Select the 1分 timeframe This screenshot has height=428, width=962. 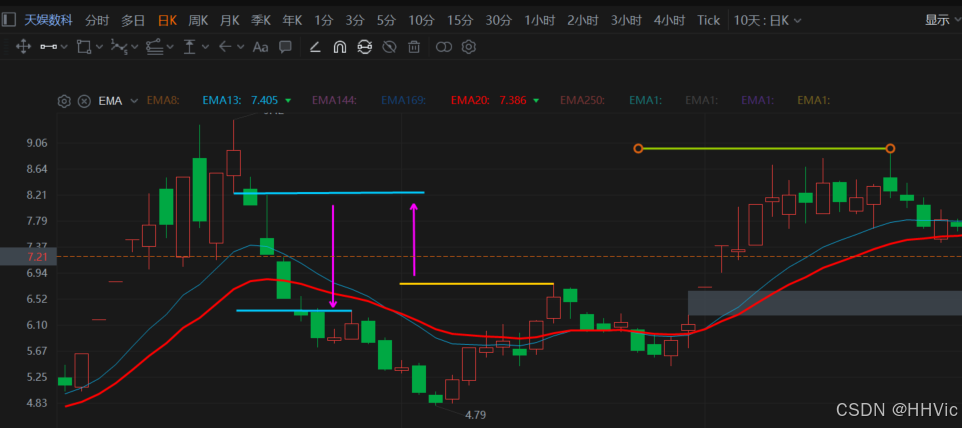coord(323,21)
